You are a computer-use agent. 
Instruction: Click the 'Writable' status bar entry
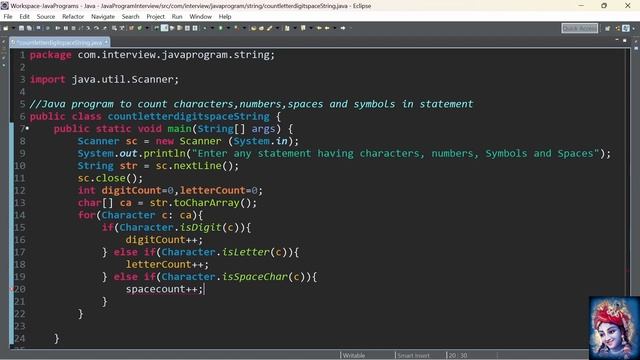click(354, 356)
